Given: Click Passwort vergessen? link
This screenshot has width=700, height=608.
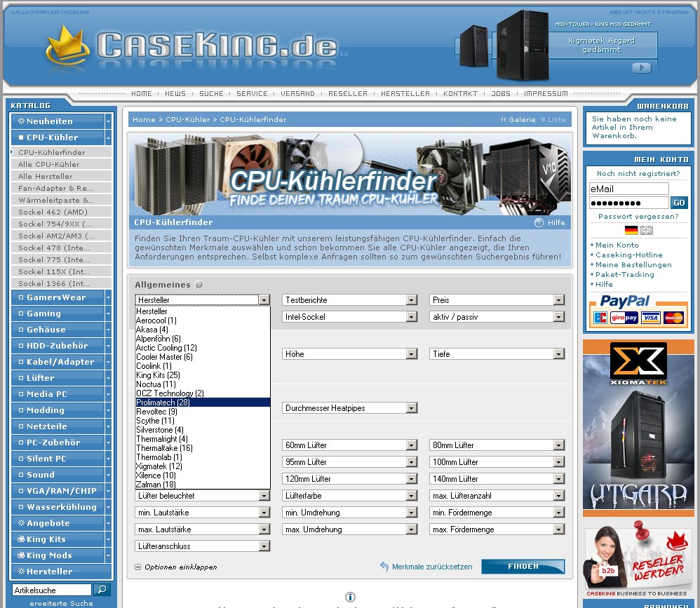Looking at the screenshot, I should click(638, 217).
